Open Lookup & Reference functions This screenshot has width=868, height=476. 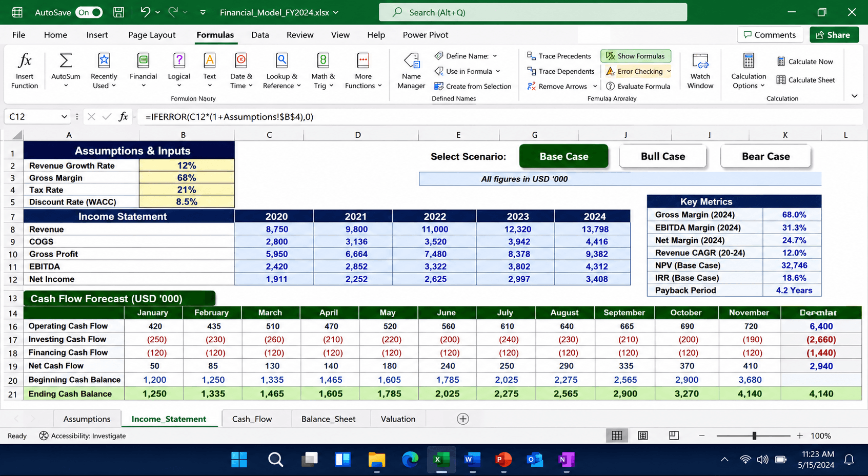coord(281,70)
